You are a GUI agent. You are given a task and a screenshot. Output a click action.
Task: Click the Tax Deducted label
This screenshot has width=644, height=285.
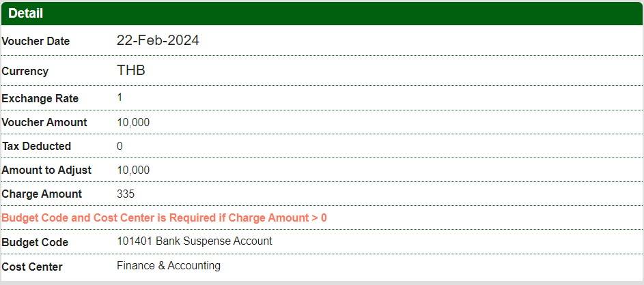tap(36, 147)
